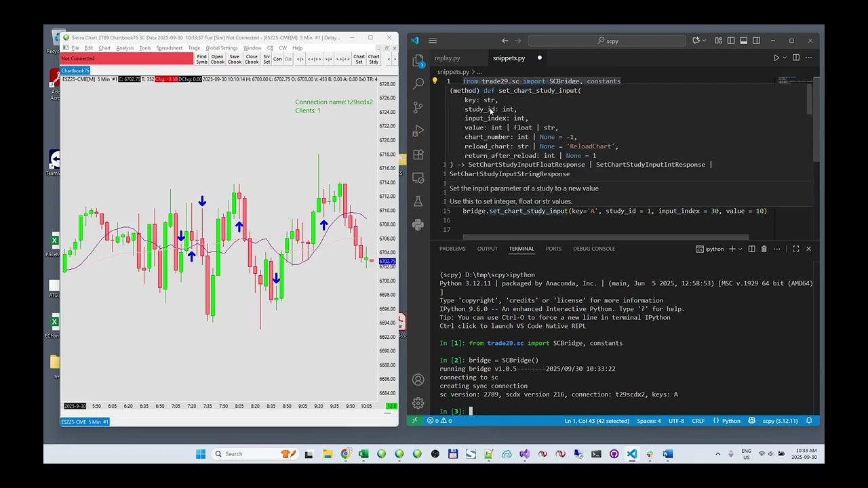Open Sierra Chart Trade menu
This screenshot has height=488, width=868.
pos(194,48)
